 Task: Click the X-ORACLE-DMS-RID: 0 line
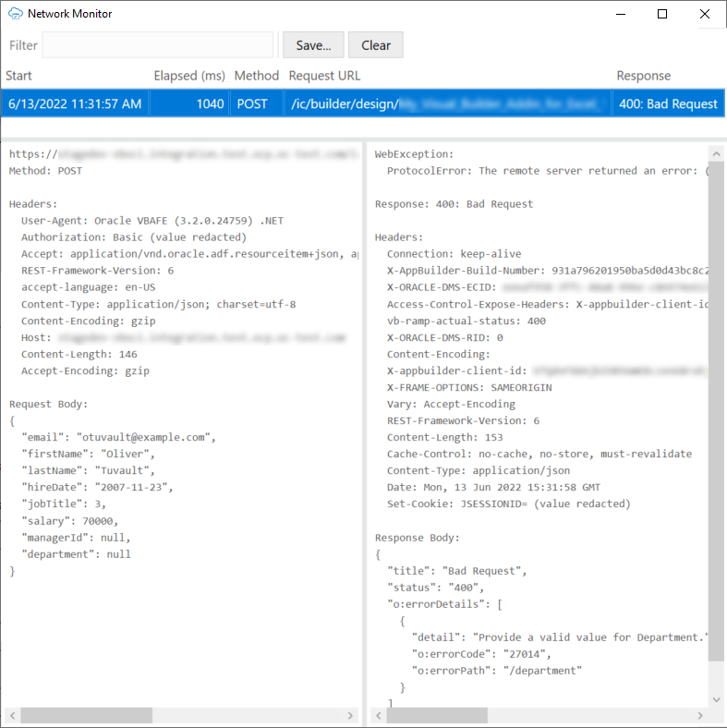pyautogui.click(x=445, y=337)
